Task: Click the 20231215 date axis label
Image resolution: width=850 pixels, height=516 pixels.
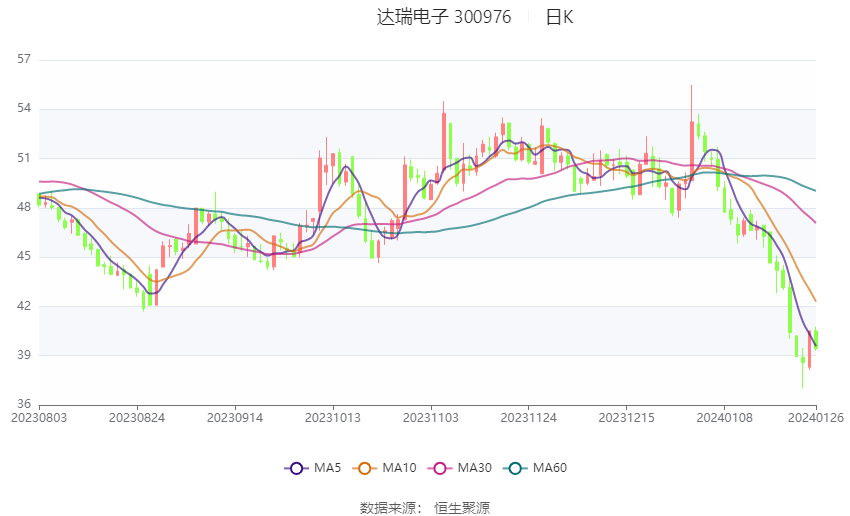Action: [x=627, y=418]
